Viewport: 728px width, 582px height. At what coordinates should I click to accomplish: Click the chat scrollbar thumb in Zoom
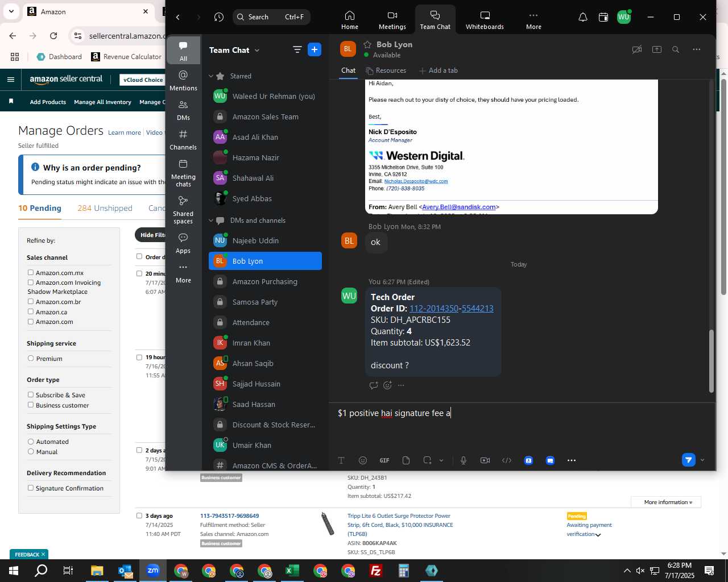pos(711,361)
